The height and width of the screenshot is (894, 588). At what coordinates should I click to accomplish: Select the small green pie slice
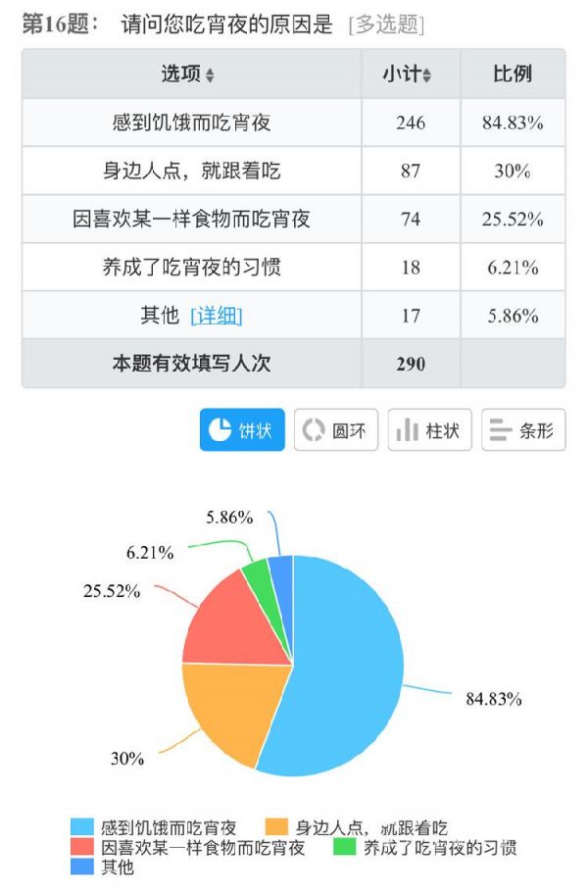(260, 575)
